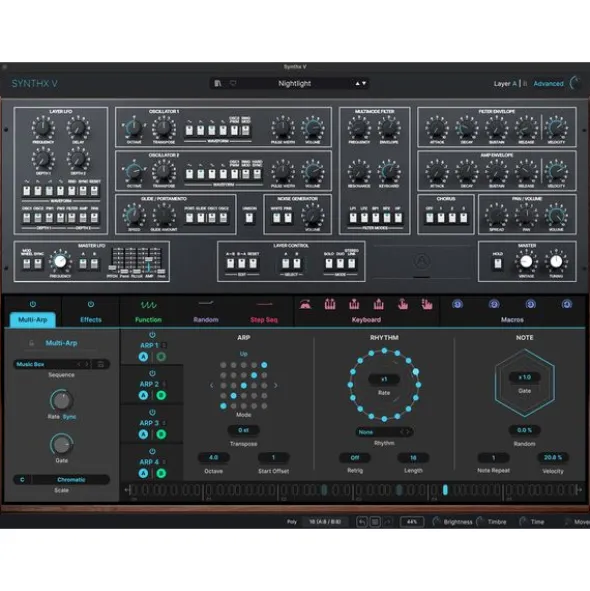Toggle the ARP 1 power button
Image resolution: width=590 pixels, height=591 pixels.
click(x=152, y=335)
